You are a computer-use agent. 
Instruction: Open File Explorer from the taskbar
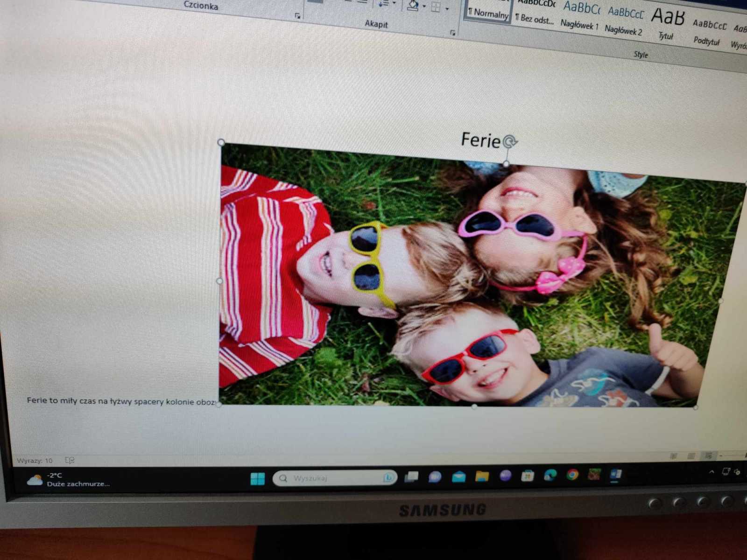pyautogui.click(x=482, y=476)
